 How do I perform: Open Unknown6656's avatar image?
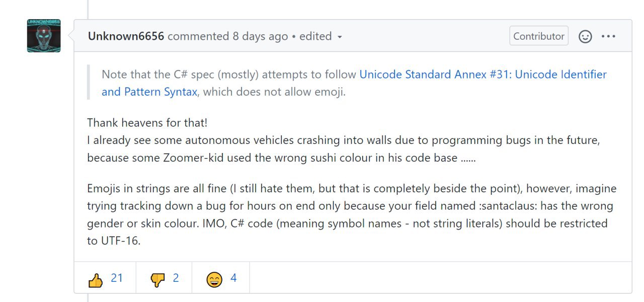[x=44, y=36]
